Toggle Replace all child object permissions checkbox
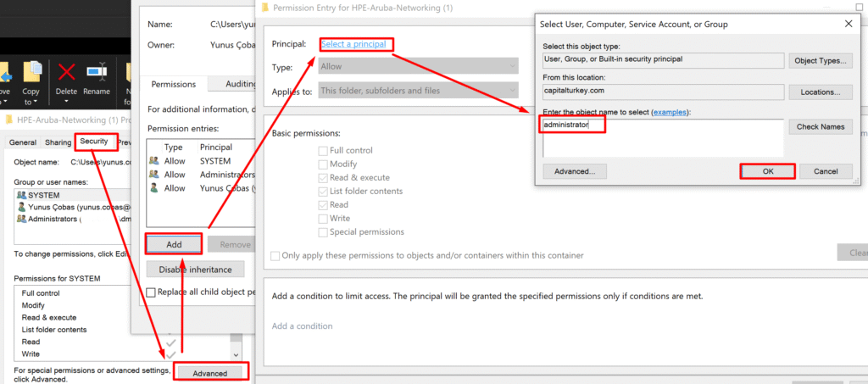 click(x=152, y=292)
